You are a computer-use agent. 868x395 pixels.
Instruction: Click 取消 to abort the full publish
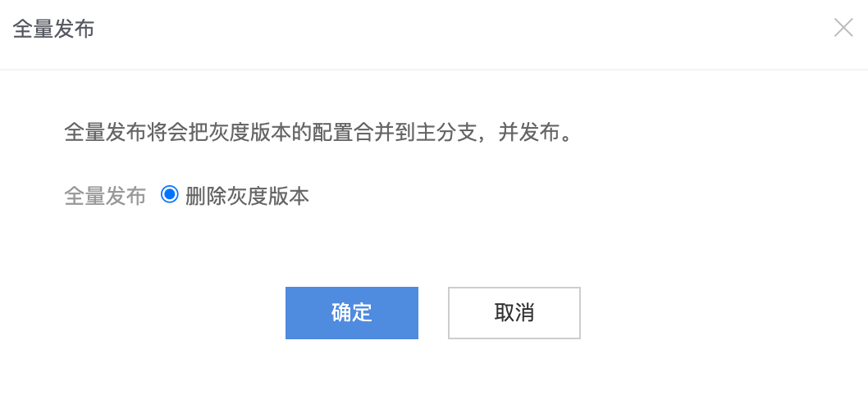(x=514, y=312)
